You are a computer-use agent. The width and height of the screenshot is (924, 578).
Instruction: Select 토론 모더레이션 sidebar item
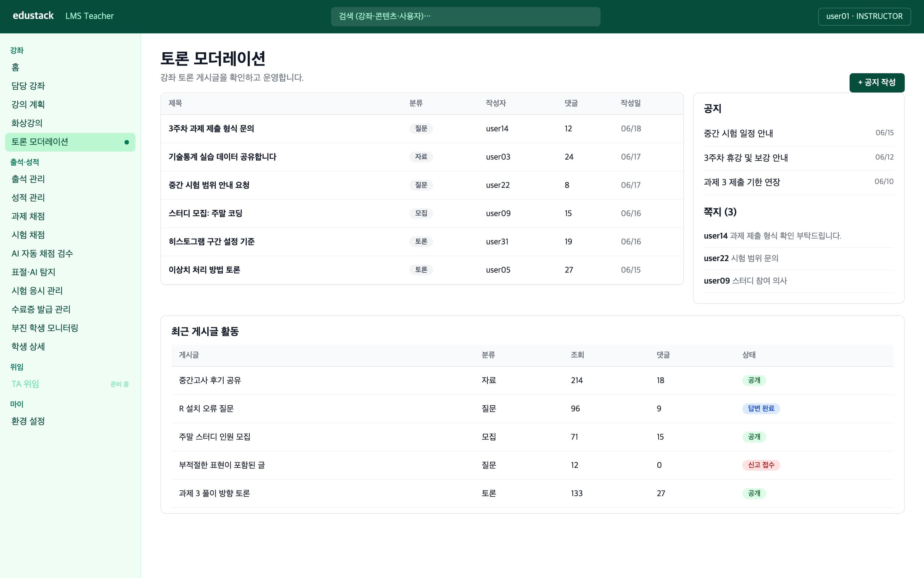70,142
